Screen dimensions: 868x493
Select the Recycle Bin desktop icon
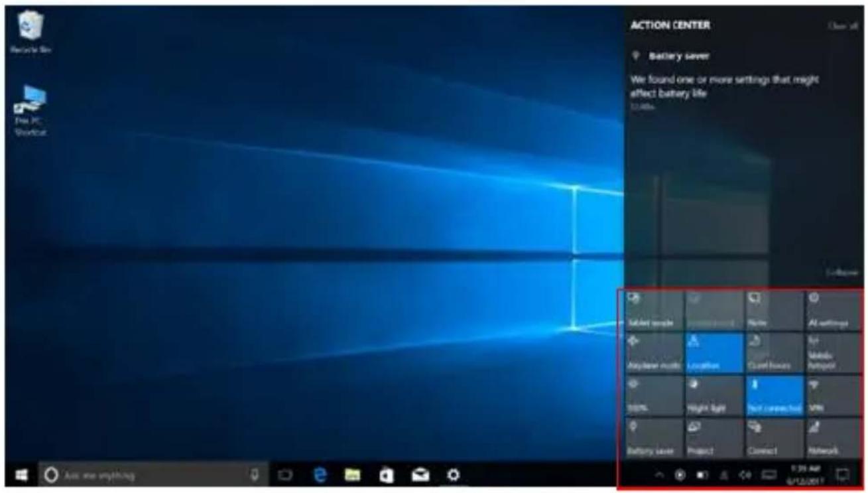(31, 33)
